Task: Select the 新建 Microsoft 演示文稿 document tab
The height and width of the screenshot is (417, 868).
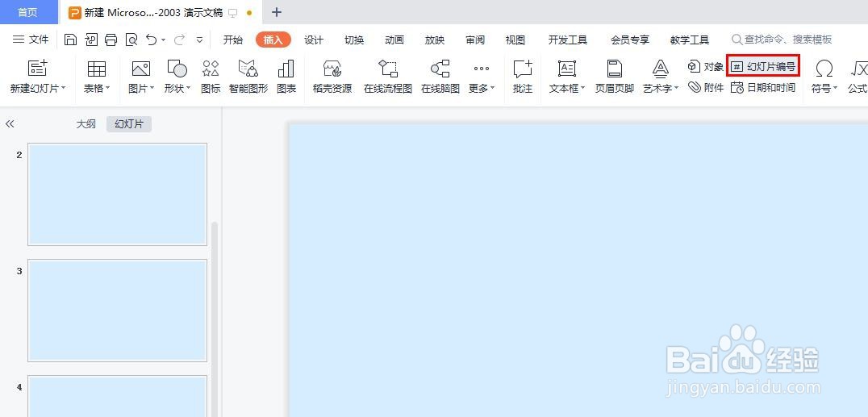Action: [161, 12]
